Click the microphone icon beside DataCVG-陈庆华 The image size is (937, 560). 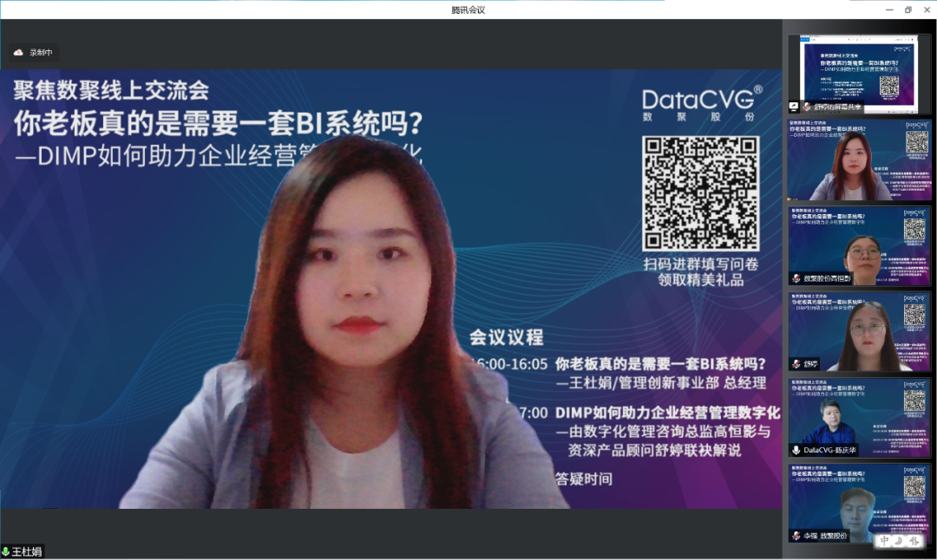point(796,450)
